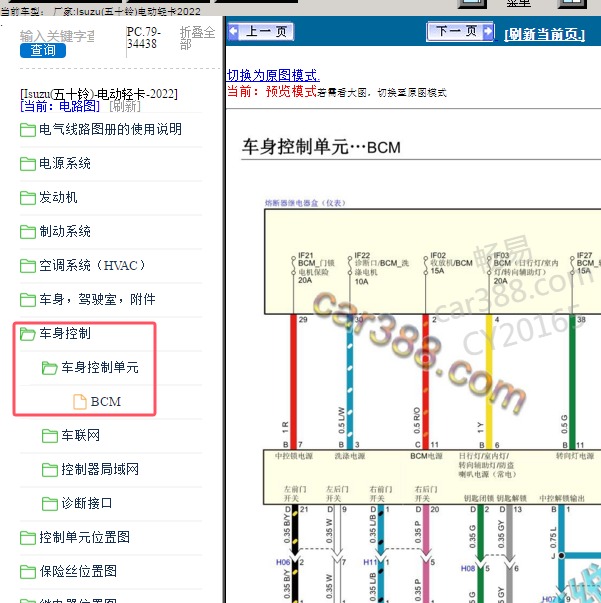Select the BCM document icon
The width and height of the screenshot is (601, 603).
(x=80, y=402)
